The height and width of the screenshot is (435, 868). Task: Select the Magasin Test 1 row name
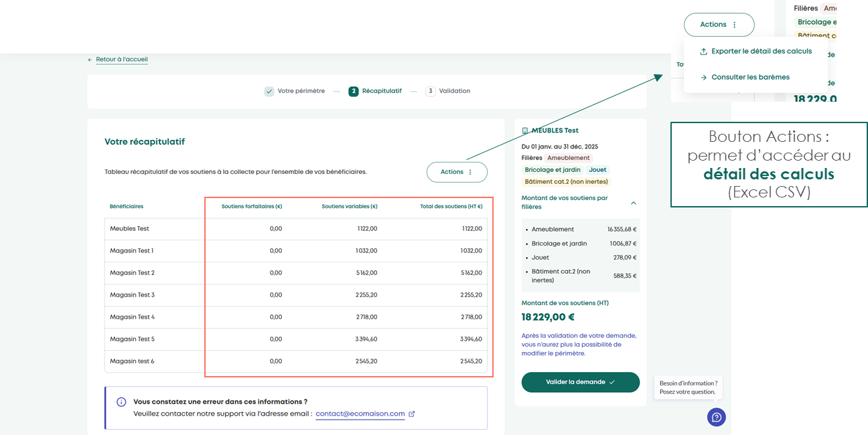point(132,251)
